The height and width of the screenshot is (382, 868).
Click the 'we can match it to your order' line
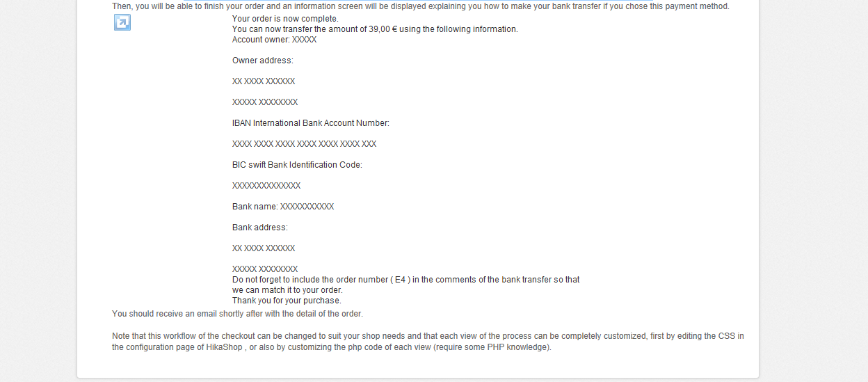(287, 290)
